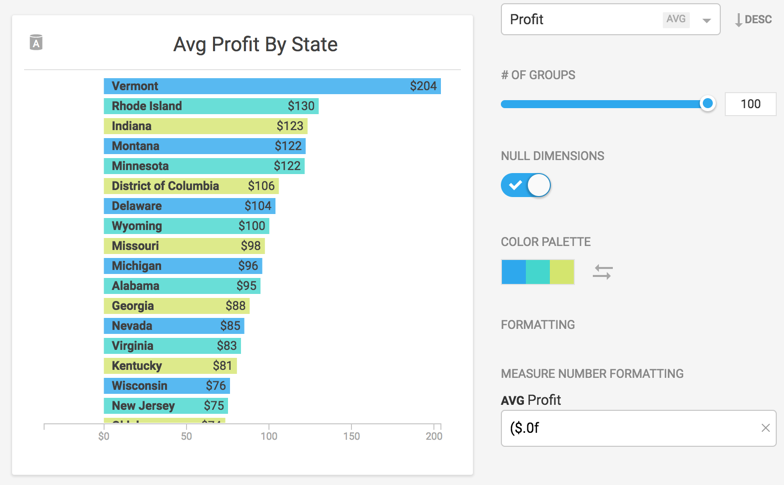Select the teal palette color swatch

coord(538,272)
